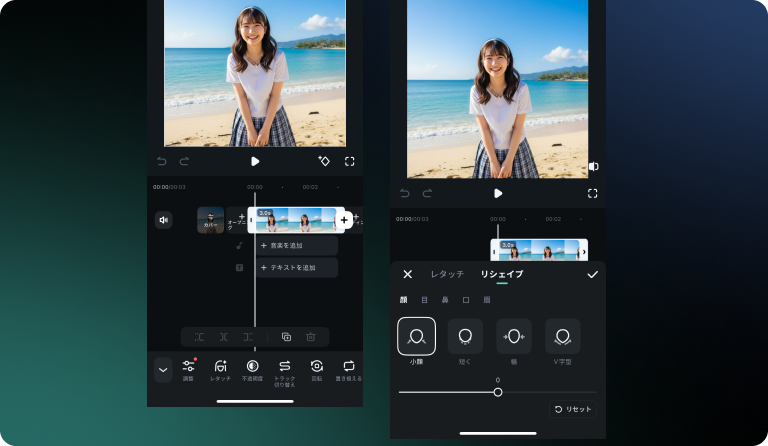Screen dimensions: 768x446
Task: Collapse the bottom toolbar with chevron
Action: pyautogui.click(x=163, y=369)
